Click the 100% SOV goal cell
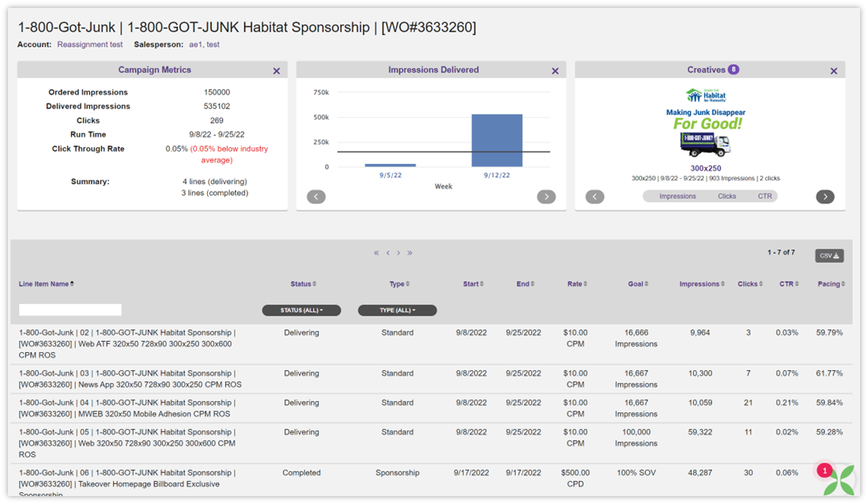868x504 pixels. tap(636, 473)
